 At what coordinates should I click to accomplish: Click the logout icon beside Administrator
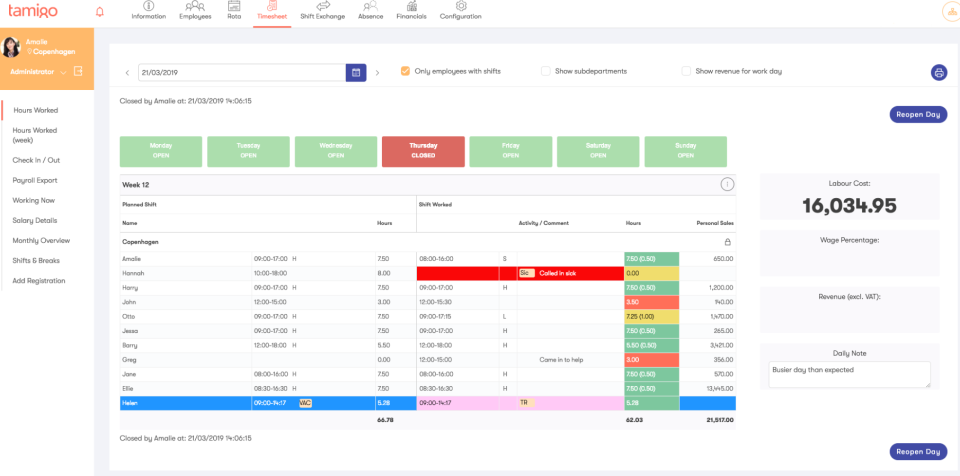coord(78,72)
